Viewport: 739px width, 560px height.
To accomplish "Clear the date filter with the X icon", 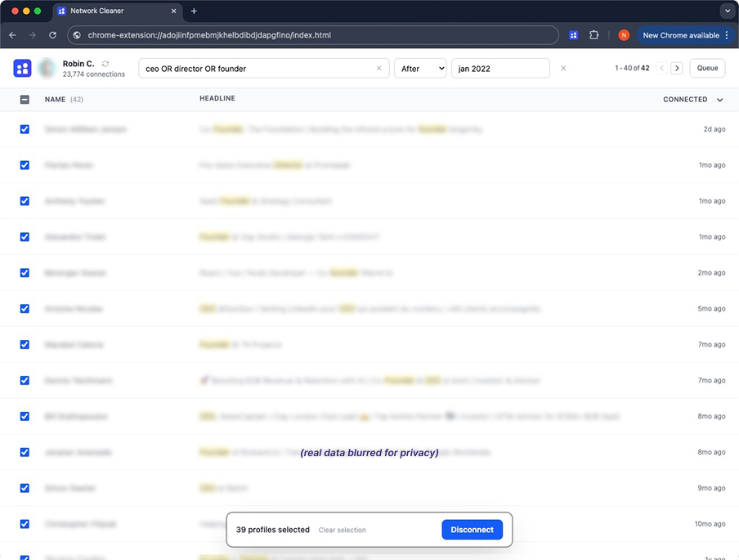I will click(563, 68).
